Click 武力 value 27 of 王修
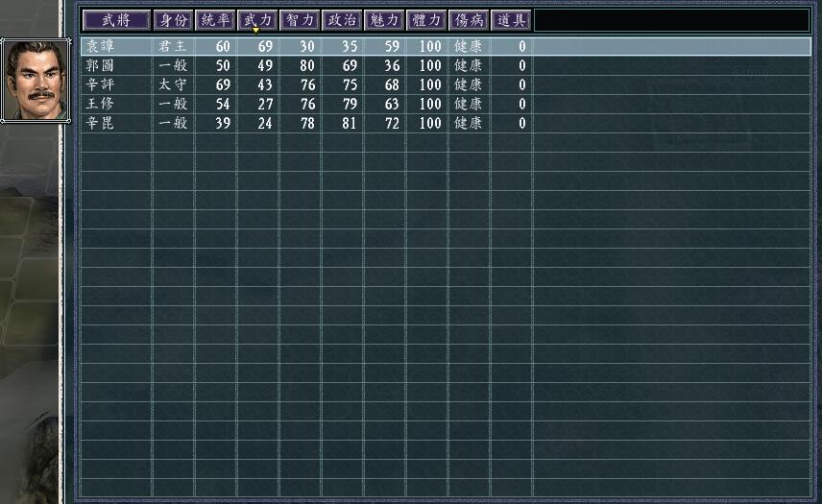 pos(265,104)
